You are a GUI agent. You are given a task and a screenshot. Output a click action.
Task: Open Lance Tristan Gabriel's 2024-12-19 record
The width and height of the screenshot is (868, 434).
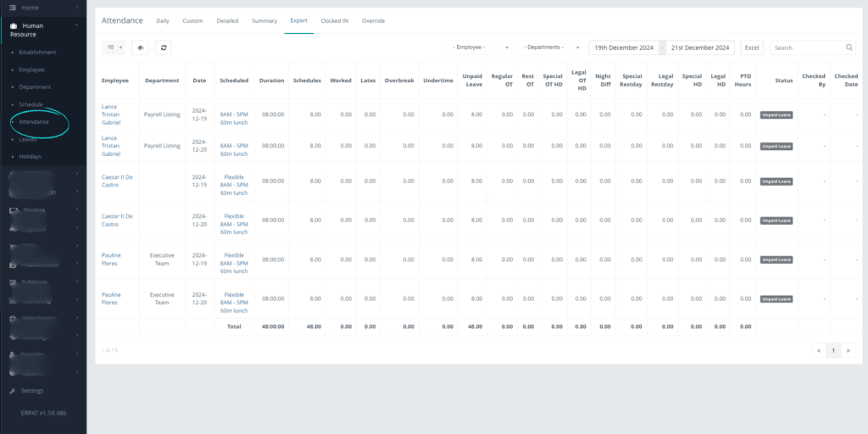click(111, 114)
